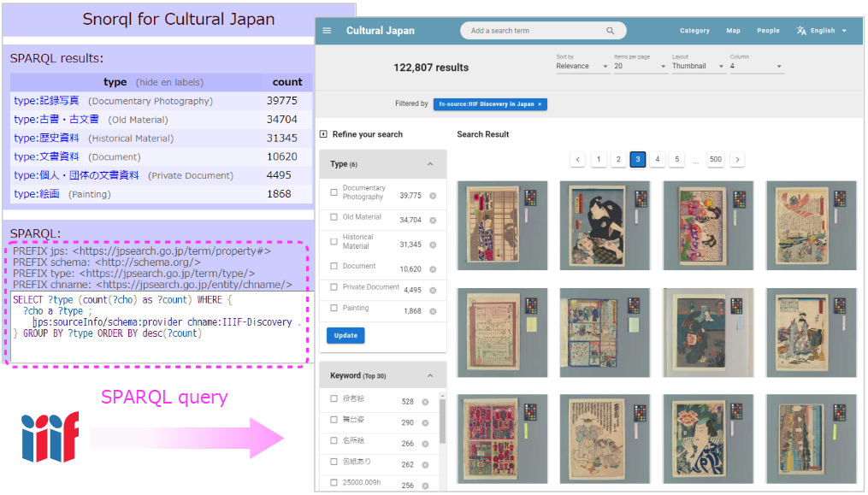Click hide en labels in Snorql table header
The height and width of the screenshot is (495, 868).
pos(170,82)
